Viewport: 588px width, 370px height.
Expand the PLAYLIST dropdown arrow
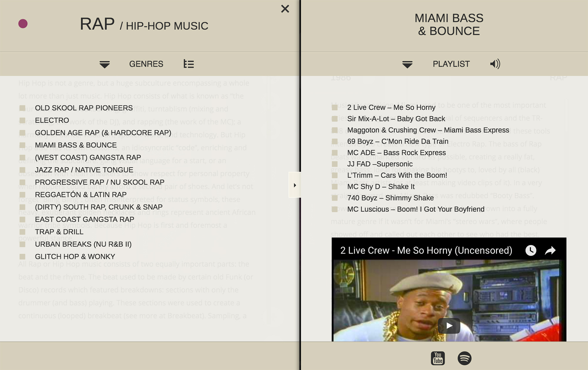[x=407, y=64]
